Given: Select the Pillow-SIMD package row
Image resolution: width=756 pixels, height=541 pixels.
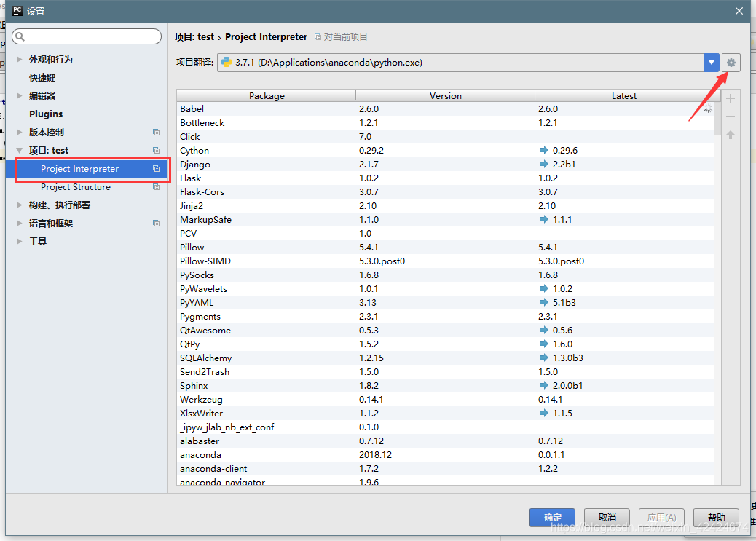Looking at the screenshot, I should point(446,261).
